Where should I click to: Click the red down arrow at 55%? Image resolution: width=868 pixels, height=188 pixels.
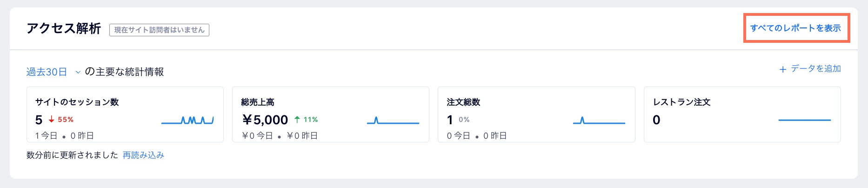52,120
